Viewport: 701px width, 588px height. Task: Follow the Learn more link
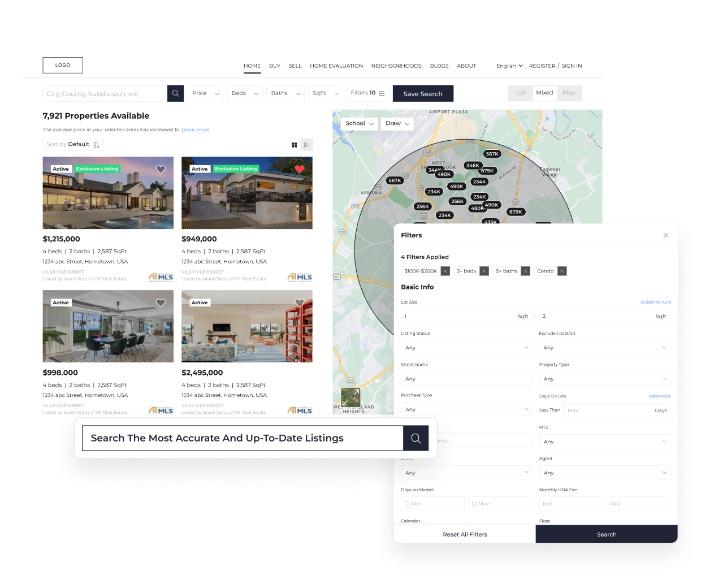pos(195,129)
